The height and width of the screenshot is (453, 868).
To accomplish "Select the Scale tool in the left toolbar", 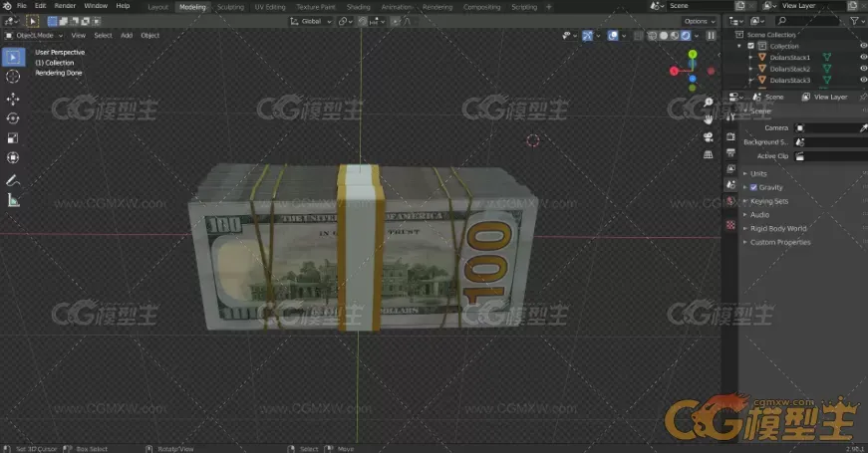I will point(13,138).
